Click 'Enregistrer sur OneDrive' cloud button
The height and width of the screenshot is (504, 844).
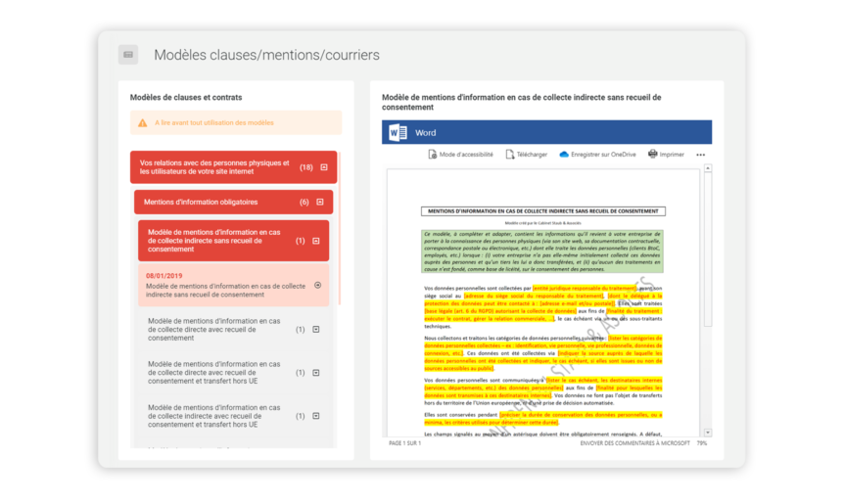click(597, 155)
